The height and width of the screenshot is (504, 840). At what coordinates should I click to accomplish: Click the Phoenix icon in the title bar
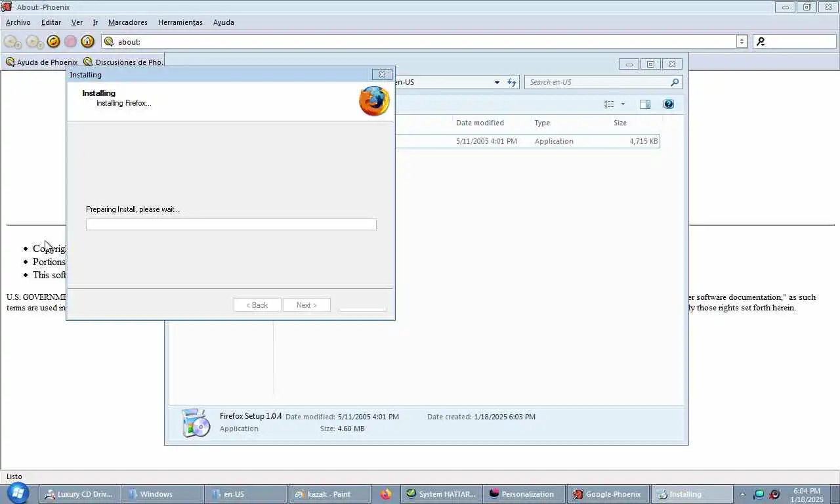(x=7, y=7)
